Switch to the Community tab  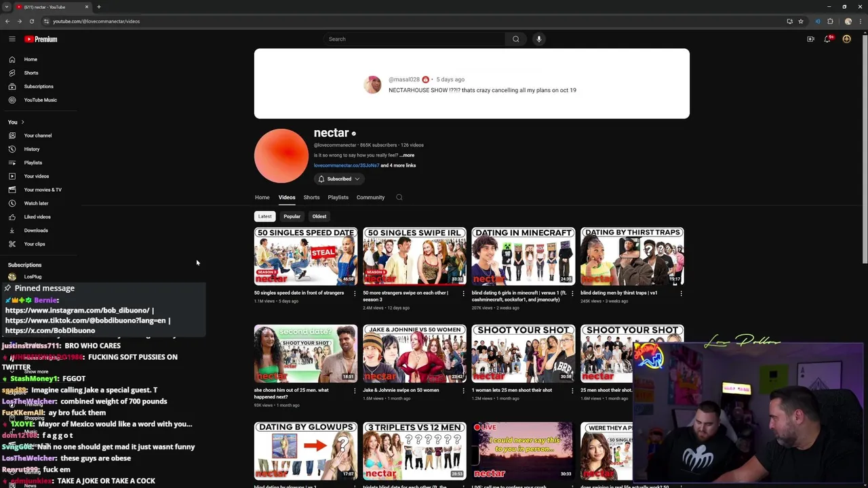click(x=370, y=197)
